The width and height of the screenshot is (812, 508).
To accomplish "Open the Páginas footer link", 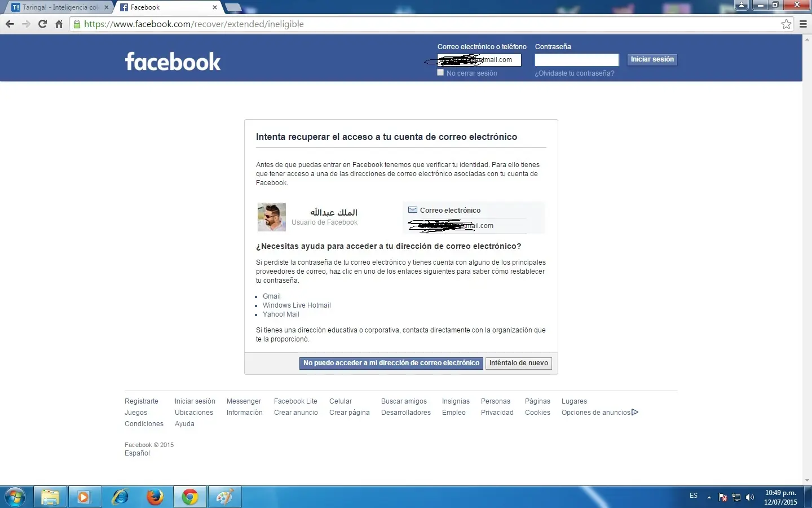I will click(x=537, y=401).
